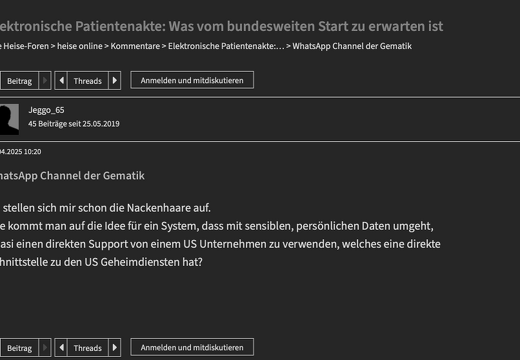Click the bottom previous-thread left arrow
Image resolution: width=520 pixels, height=360 pixels.
(61, 348)
